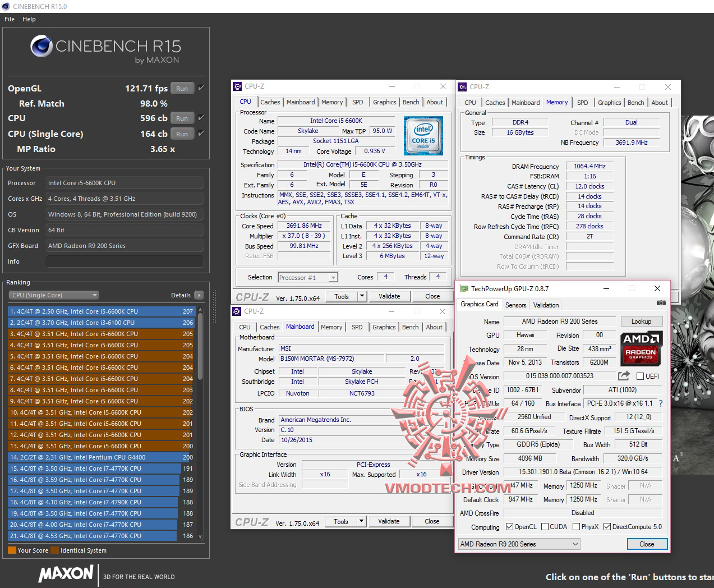Click the OS field showing Windows 8
714x588 pixels.
point(124,214)
